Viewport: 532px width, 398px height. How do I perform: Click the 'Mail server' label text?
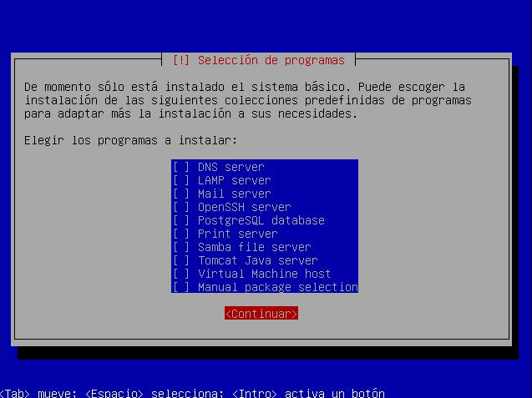235,194
